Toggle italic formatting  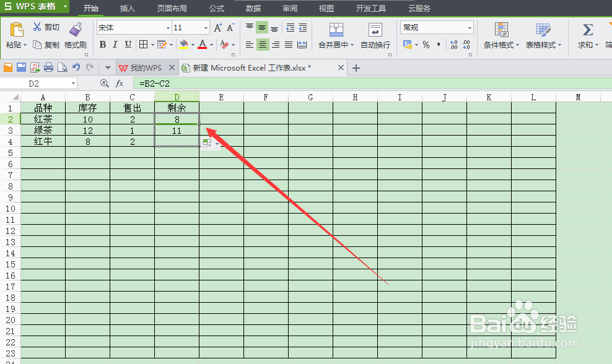115,45
